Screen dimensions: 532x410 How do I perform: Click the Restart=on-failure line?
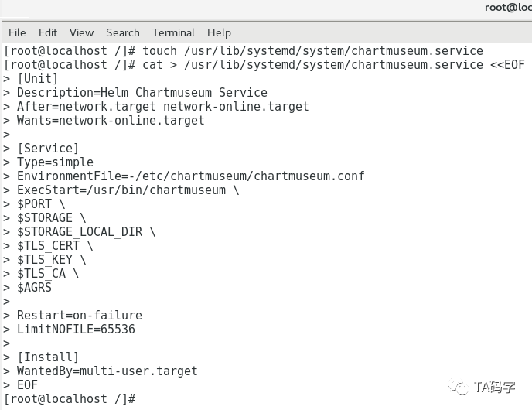click(x=80, y=316)
